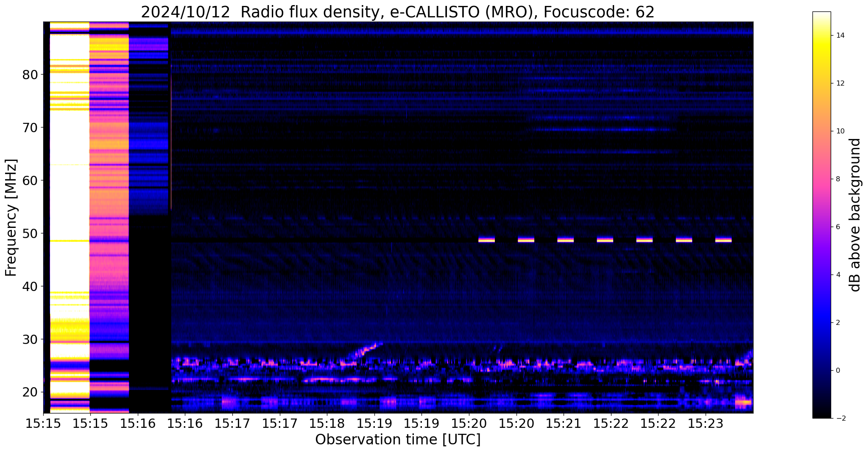Select the 80 MHz frequency tick label

pyautogui.click(x=30, y=75)
